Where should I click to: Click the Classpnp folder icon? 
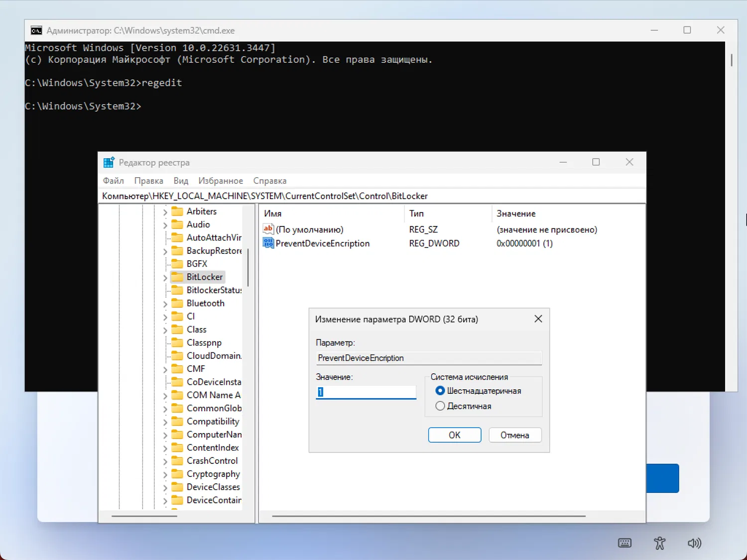(x=177, y=342)
